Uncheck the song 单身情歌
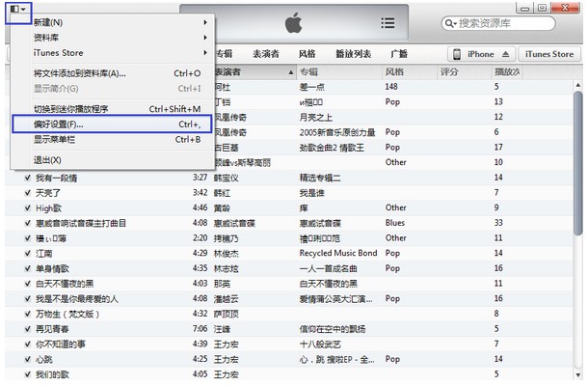 pyautogui.click(x=27, y=268)
